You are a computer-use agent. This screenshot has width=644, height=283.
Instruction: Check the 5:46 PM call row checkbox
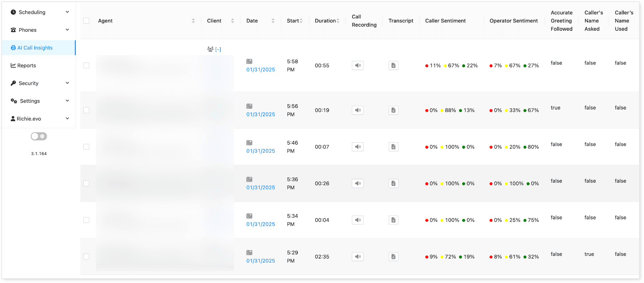pos(86,147)
